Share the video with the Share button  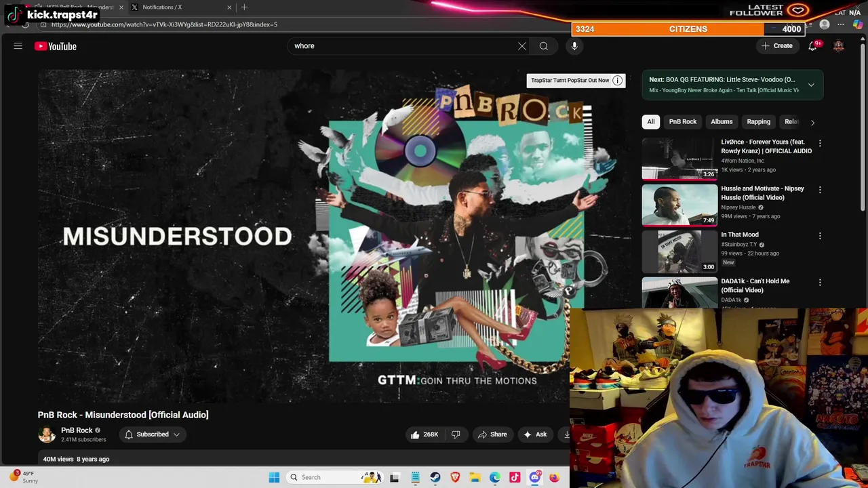(x=492, y=434)
